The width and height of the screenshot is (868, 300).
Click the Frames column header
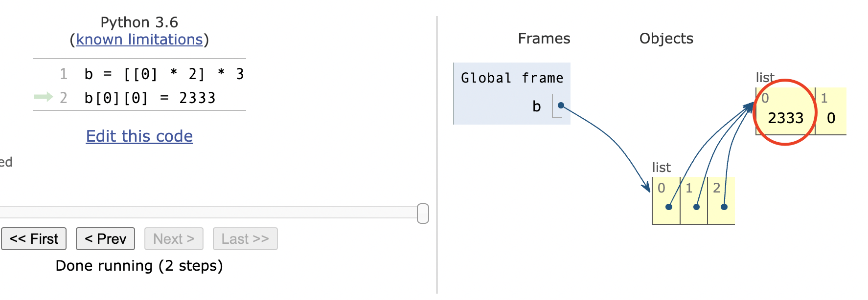coord(544,39)
